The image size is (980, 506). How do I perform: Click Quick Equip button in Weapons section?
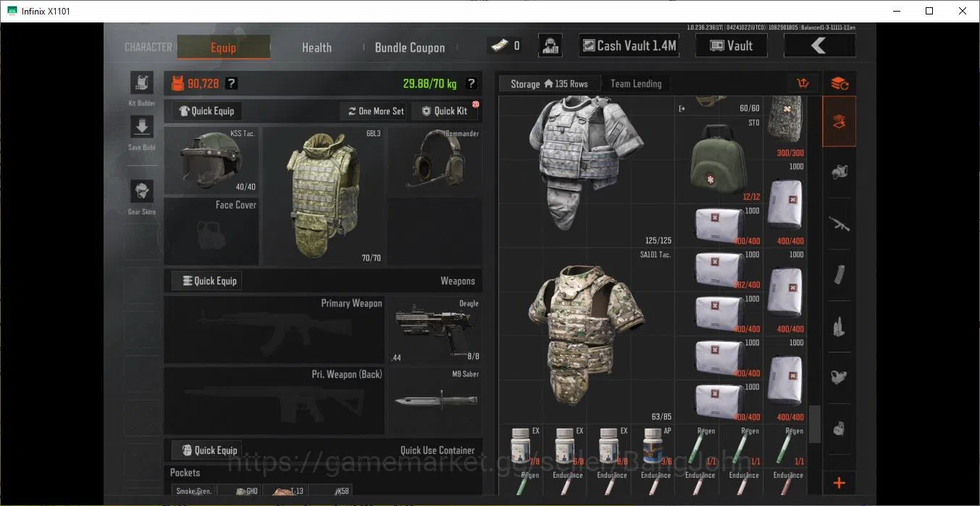click(207, 281)
